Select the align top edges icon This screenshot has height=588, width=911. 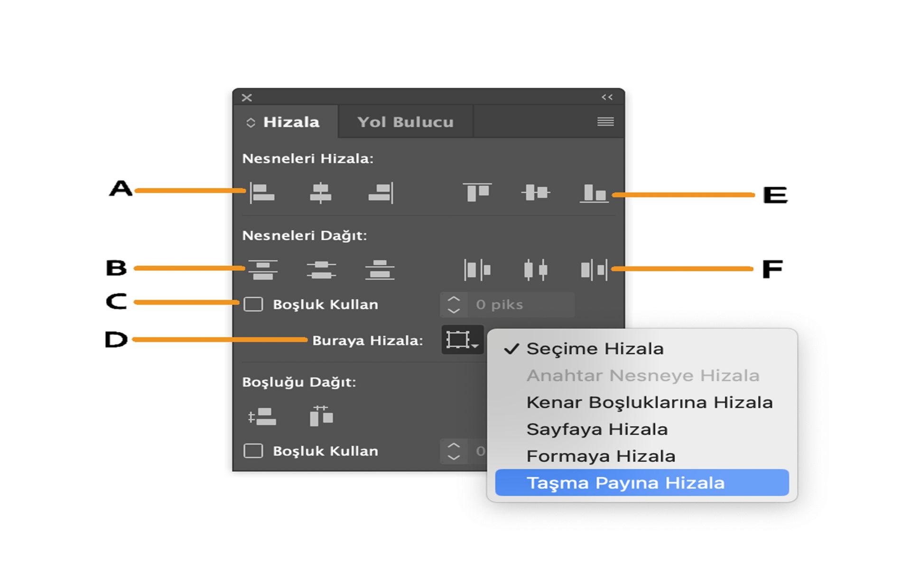pyautogui.click(x=478, y=192)
